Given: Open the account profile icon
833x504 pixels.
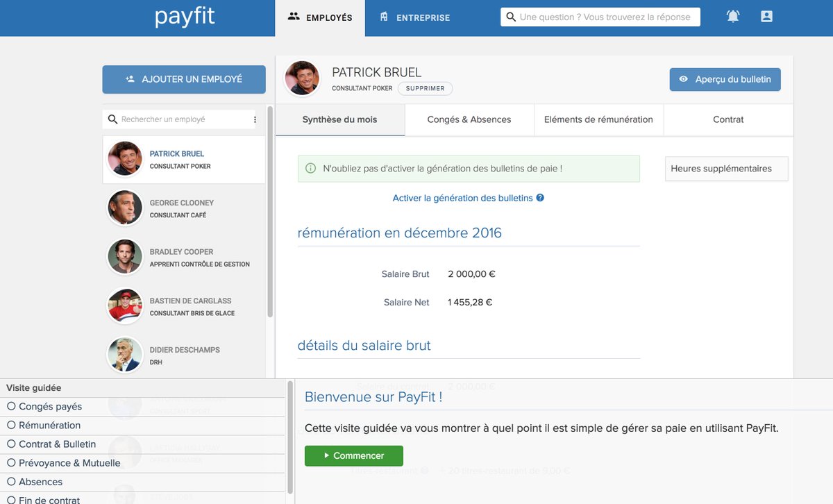Looking at the screenshot, I should click(766, 17).
